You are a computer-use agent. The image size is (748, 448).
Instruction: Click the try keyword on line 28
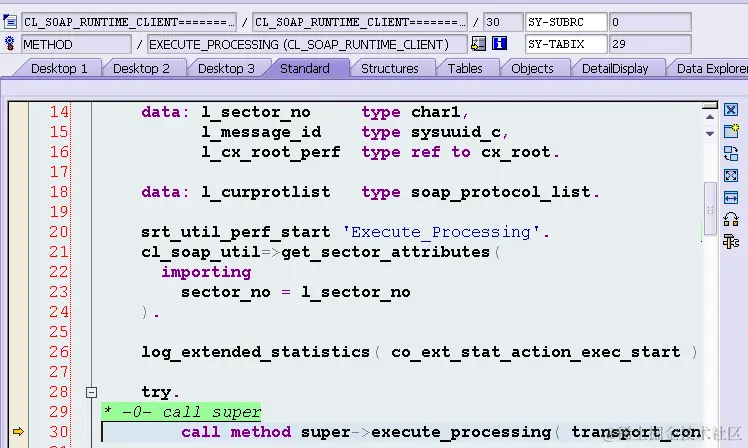coord(156,392)
